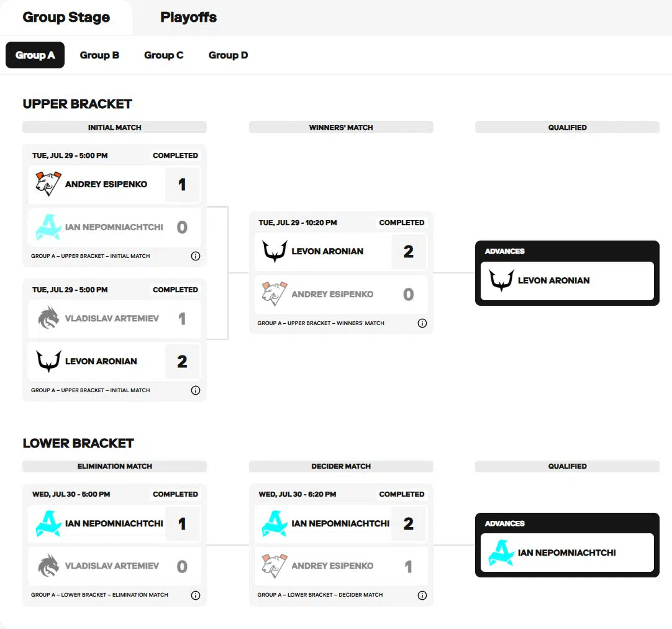
Task: Select Levon Aronian name in initial match
Action: click(101, 361)
